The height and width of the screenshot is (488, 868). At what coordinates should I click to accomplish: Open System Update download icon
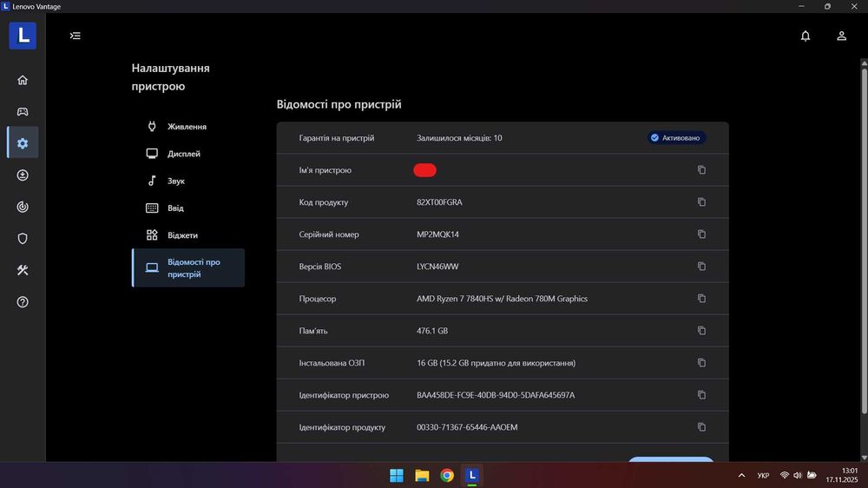pyautogui.click(x=23, y=175)
